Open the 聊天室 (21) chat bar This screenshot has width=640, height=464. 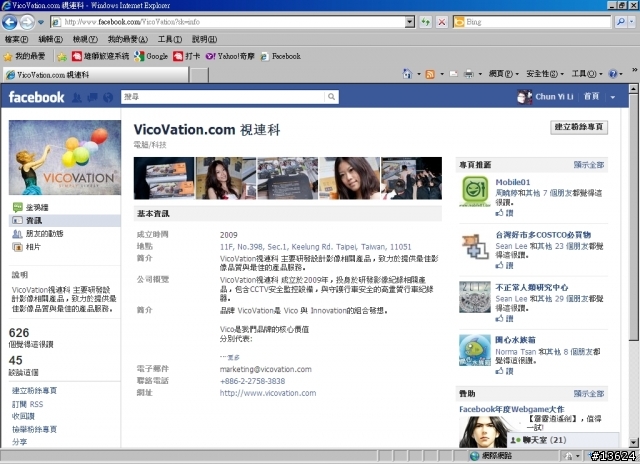coord(563,440)
